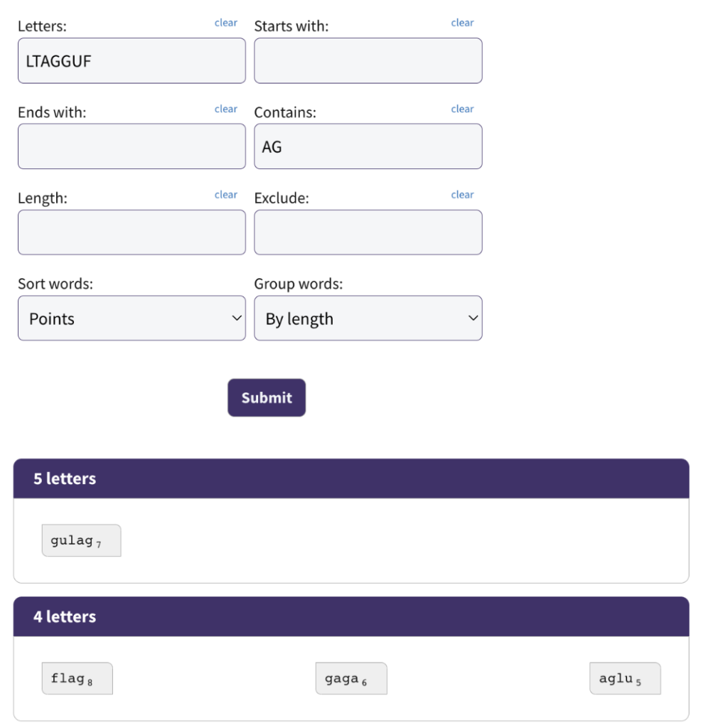Viewport: 701px width, 728px height.
Task: Click the Length input field
Action: pyautogui.click(x=132, y=232)
